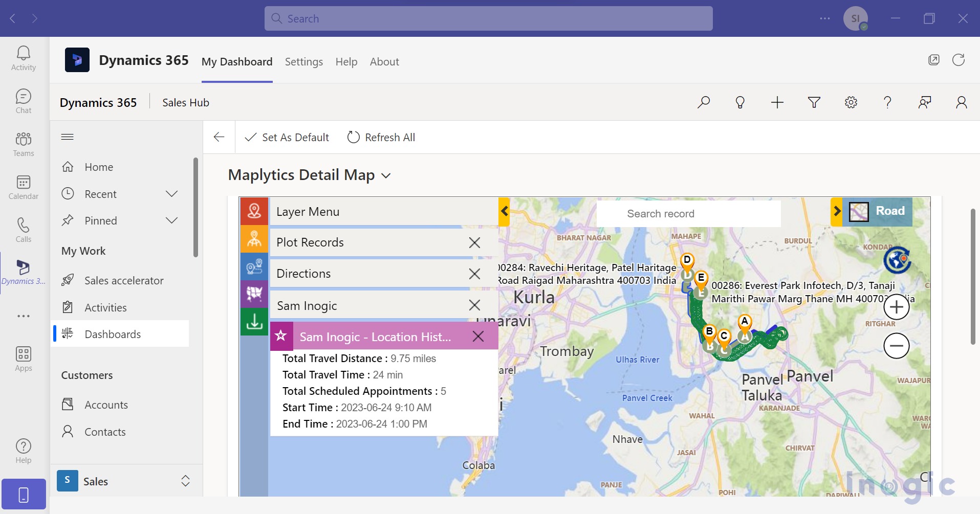980x514 pixels.
Task: Expand the Recent section
Action: pyautogui.click(x=172, y=194)
